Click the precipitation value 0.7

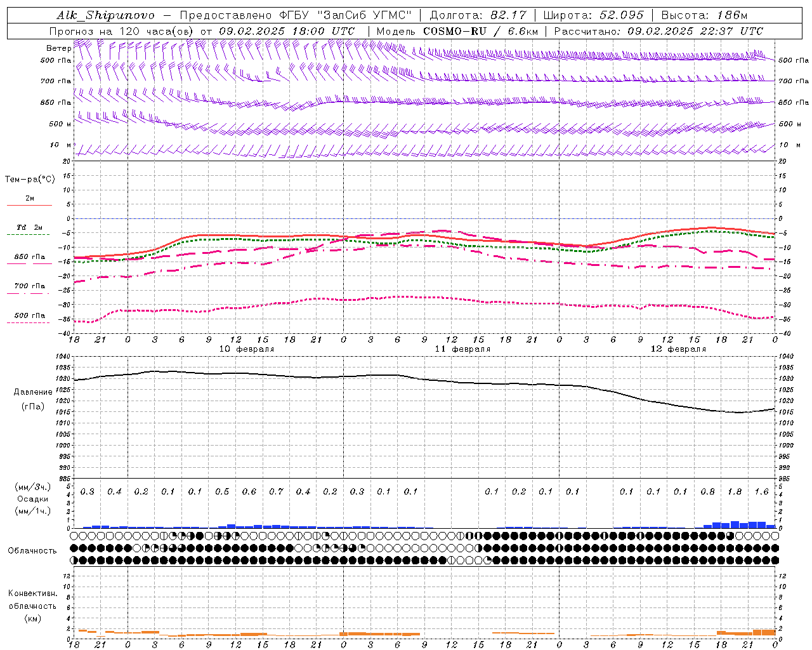coord(276,492)
